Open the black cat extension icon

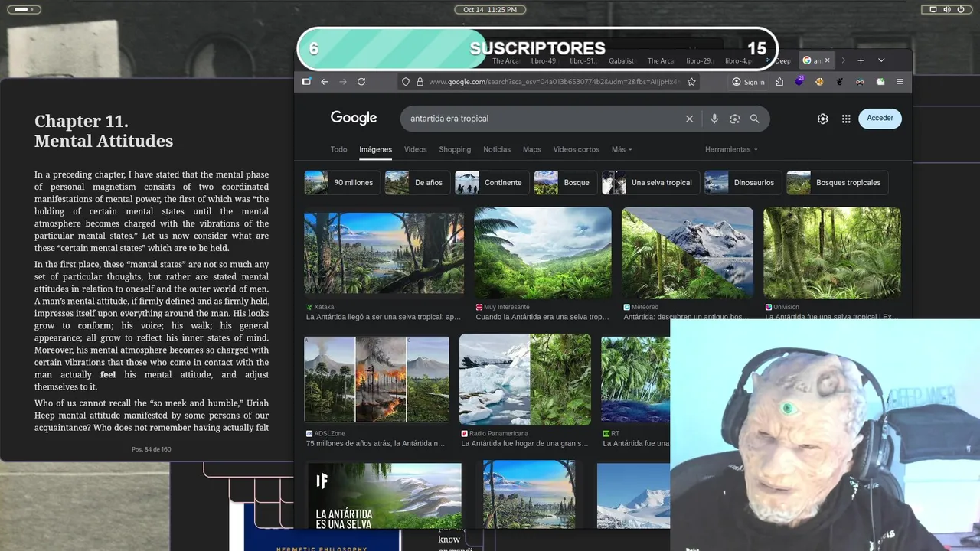839,82
